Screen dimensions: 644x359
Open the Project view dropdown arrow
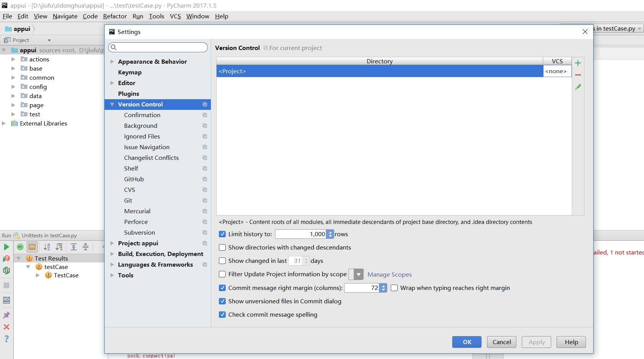(49, 40)
